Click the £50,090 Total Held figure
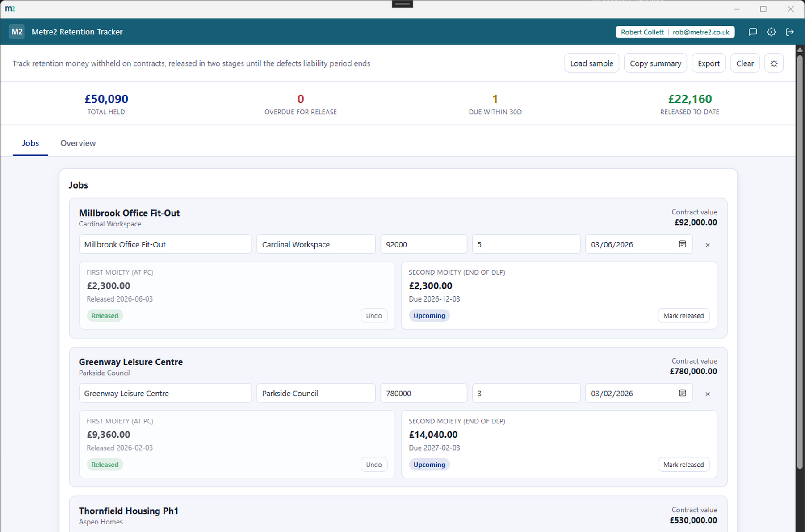The image size is (805, 532). click(x=106, y=99)
